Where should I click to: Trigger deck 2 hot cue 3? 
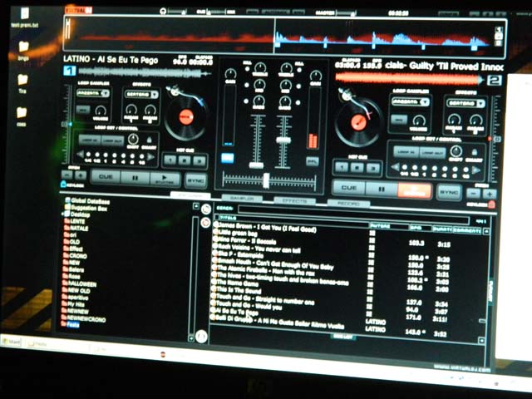point(373,168)
